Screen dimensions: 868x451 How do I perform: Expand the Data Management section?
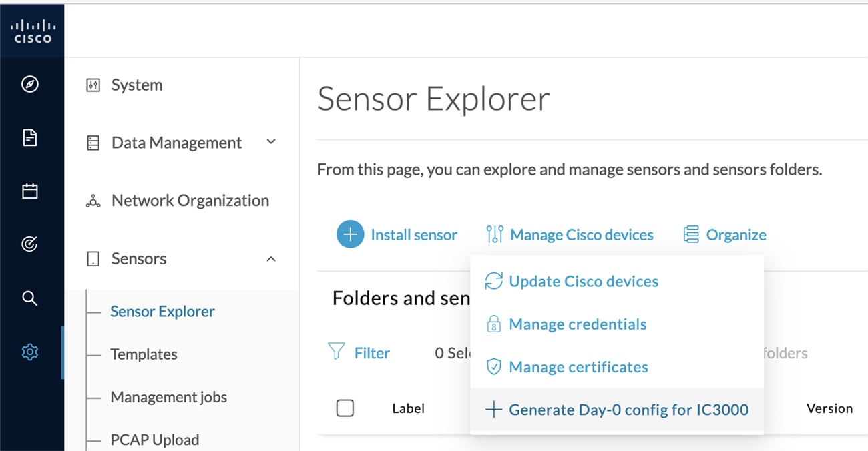point(271,142)
